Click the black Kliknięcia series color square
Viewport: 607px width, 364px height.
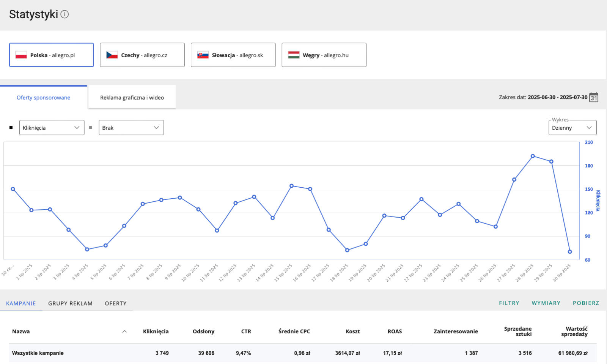click(x=11, y=128)
